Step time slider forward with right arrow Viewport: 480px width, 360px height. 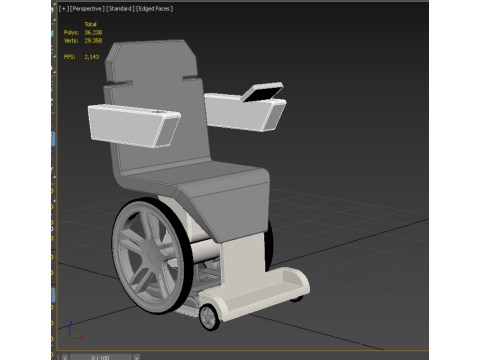(x=136, y=357)
